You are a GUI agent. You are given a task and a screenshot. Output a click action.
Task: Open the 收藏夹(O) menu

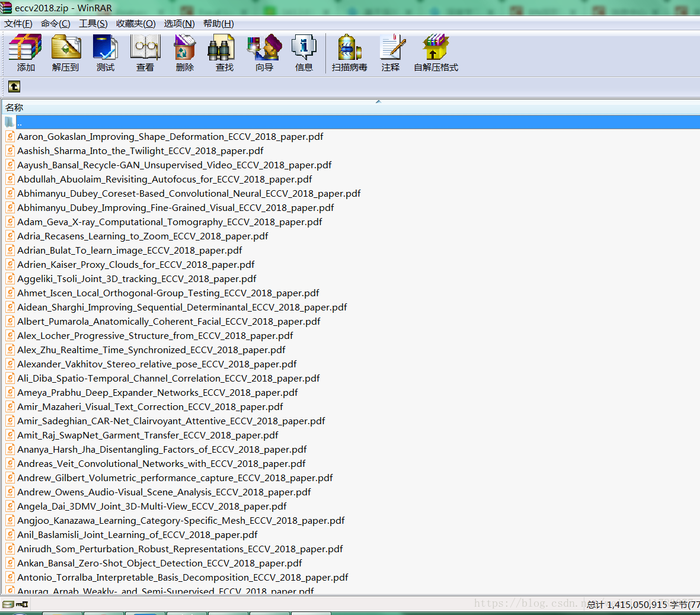[x=136, y=23]
